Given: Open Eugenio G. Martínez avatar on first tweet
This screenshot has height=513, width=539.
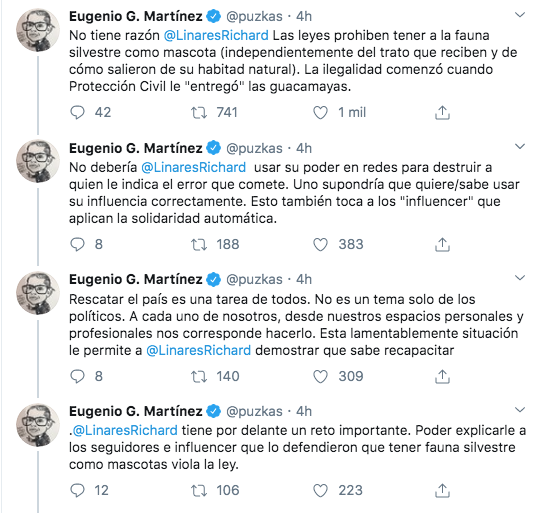Looking at the screenshot, I should point(38,30).
